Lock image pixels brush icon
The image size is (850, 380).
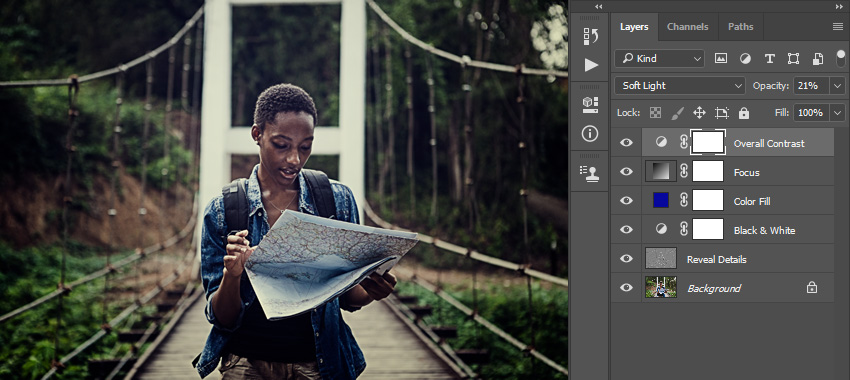point(678,113)
